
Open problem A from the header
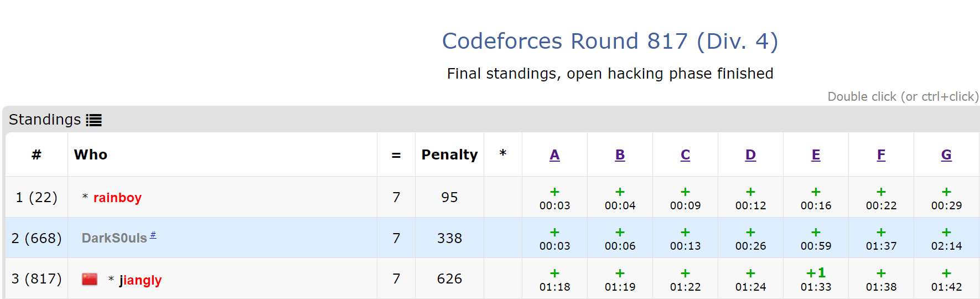point(554,155)
